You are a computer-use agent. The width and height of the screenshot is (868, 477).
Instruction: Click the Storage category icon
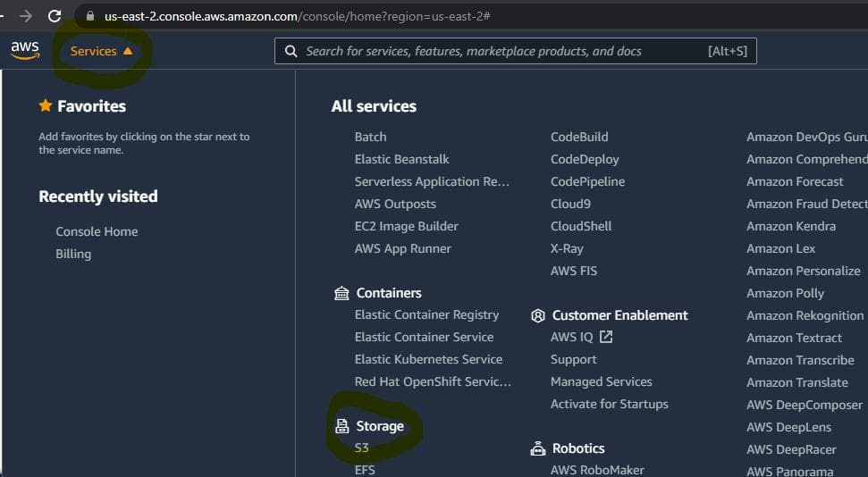342,425
